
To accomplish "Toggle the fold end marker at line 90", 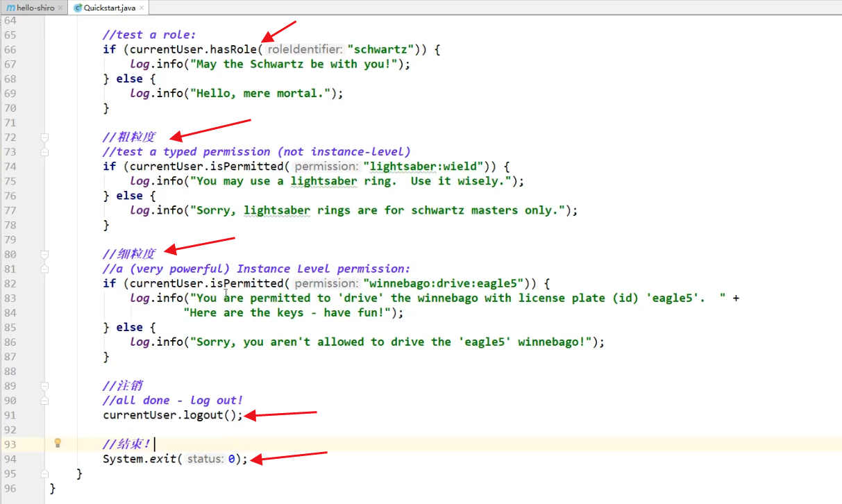I will (x=44, y=401).
